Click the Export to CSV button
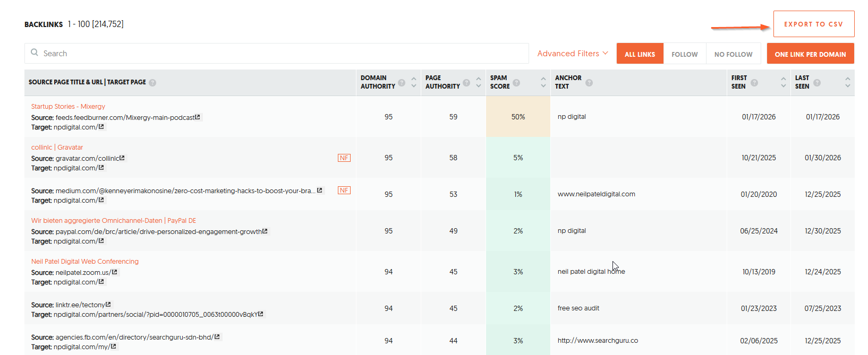The height and width of the screenshot is (355, 868). [814, 24]
